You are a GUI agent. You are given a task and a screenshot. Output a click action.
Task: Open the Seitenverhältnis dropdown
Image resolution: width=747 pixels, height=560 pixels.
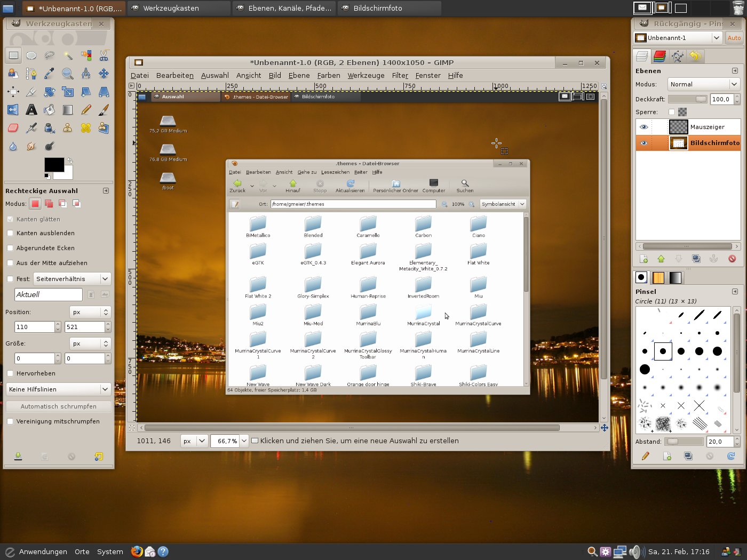coord(72,279)
